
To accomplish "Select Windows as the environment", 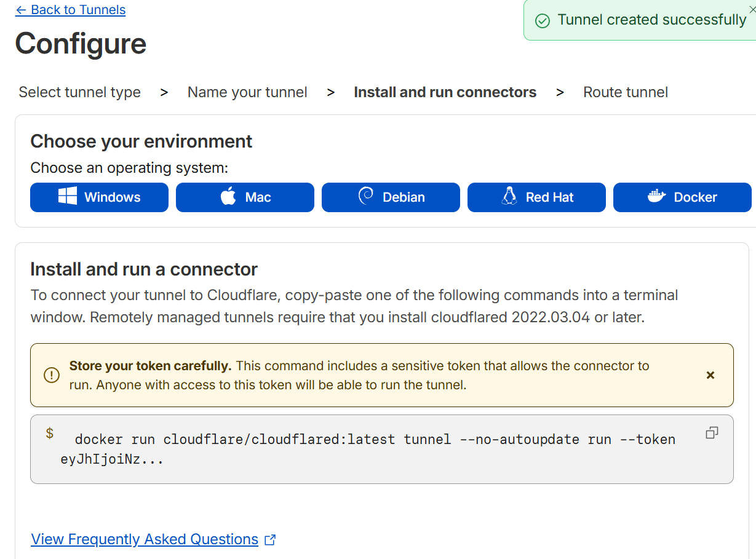I will (x=99, y=197).
